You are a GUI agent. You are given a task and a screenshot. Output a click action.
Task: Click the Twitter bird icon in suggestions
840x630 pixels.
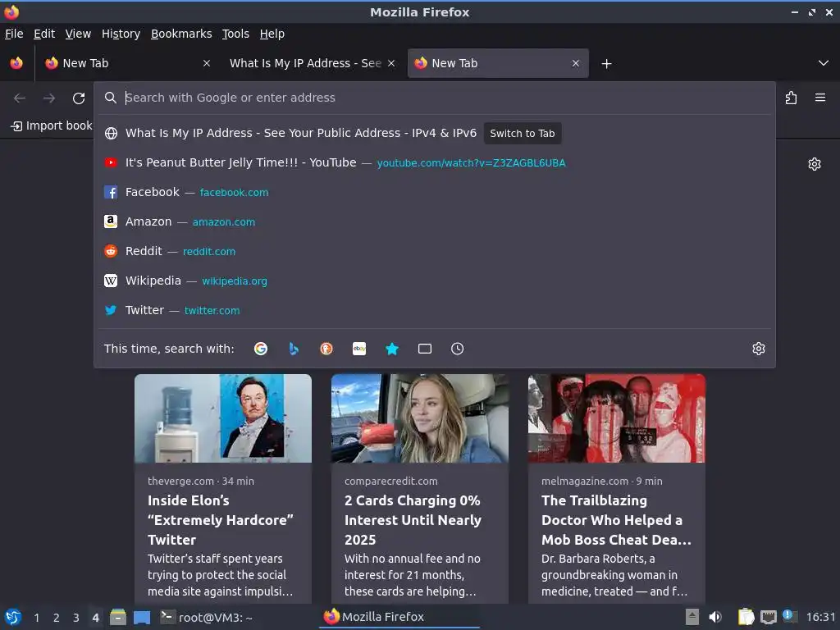[x=111, y=310]
